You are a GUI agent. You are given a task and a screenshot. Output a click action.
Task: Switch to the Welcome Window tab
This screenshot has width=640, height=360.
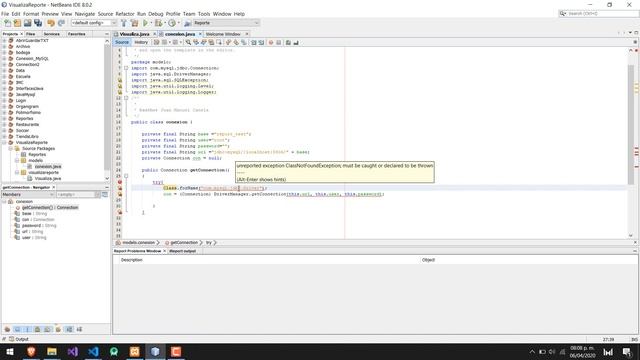pos(223,34)
